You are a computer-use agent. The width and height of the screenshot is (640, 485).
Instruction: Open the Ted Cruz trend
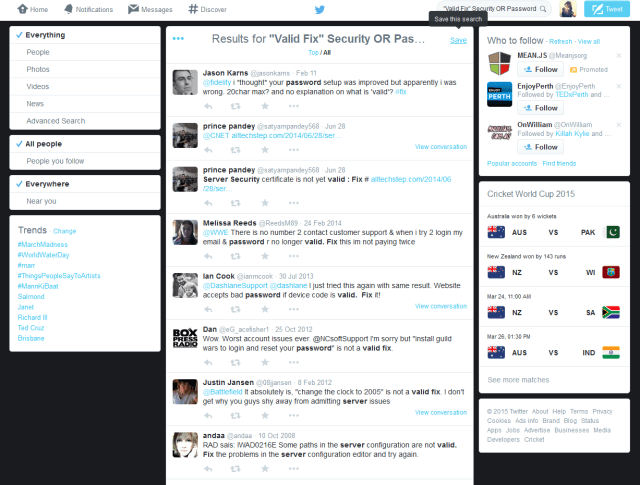coord(31,328)
